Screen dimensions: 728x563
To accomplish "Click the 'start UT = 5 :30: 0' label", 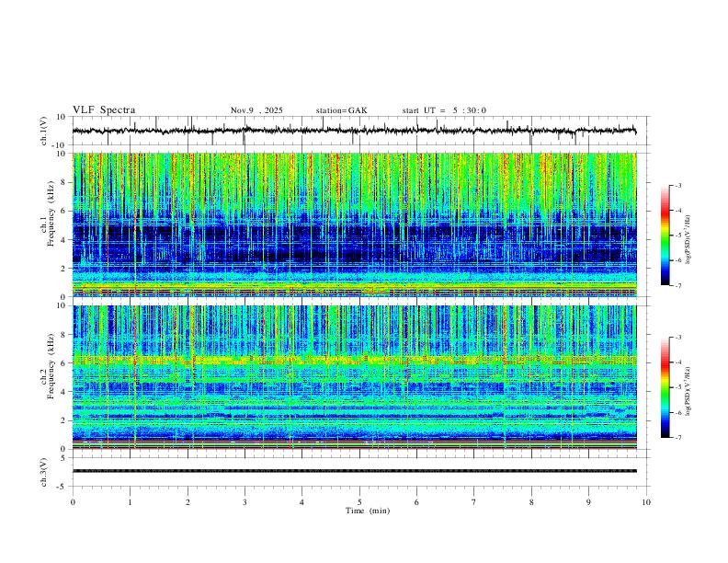I will (444, 110).
